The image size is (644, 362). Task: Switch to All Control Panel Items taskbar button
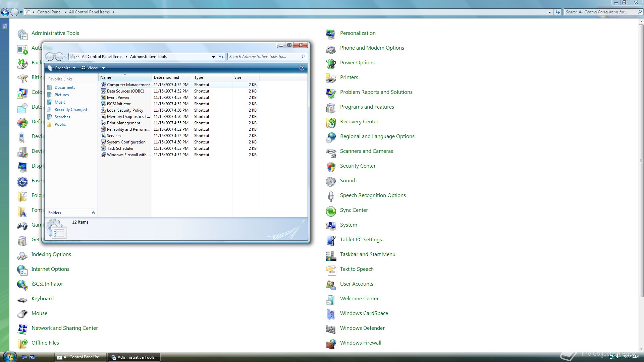pyautogui.click(x=80, y=357)
